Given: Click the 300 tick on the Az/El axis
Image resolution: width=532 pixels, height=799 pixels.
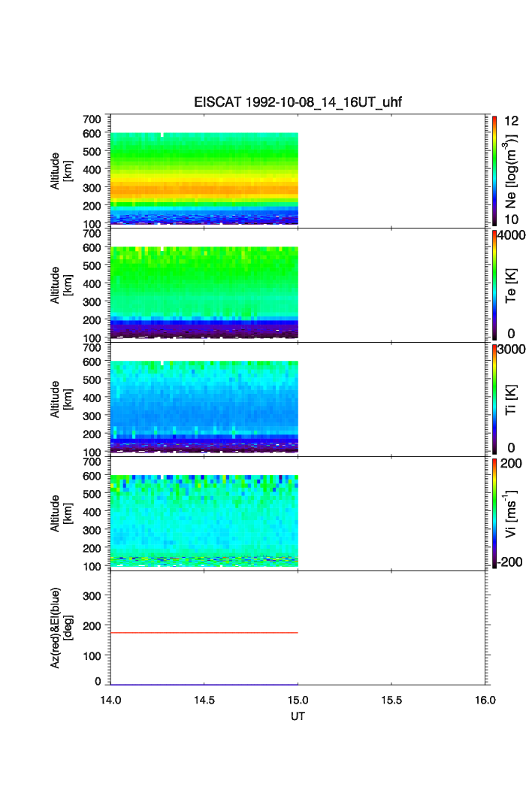Looking at the screenshot, I should click(x=92, y=596).
